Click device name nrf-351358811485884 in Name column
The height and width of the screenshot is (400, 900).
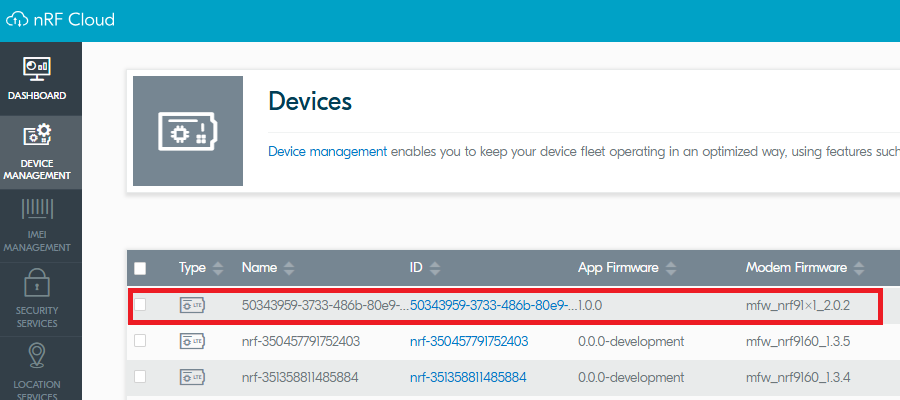pos(300,377)
